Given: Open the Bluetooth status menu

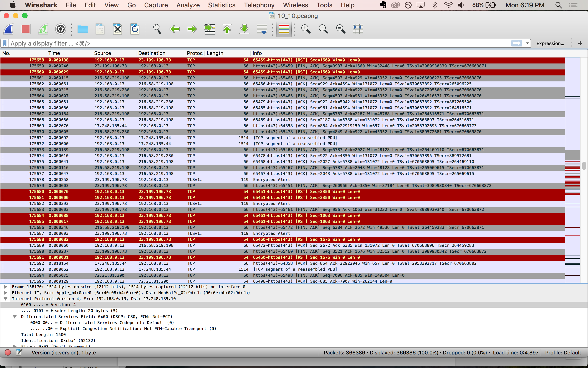Looking at the screenshot, I should [x=435, y=5].
